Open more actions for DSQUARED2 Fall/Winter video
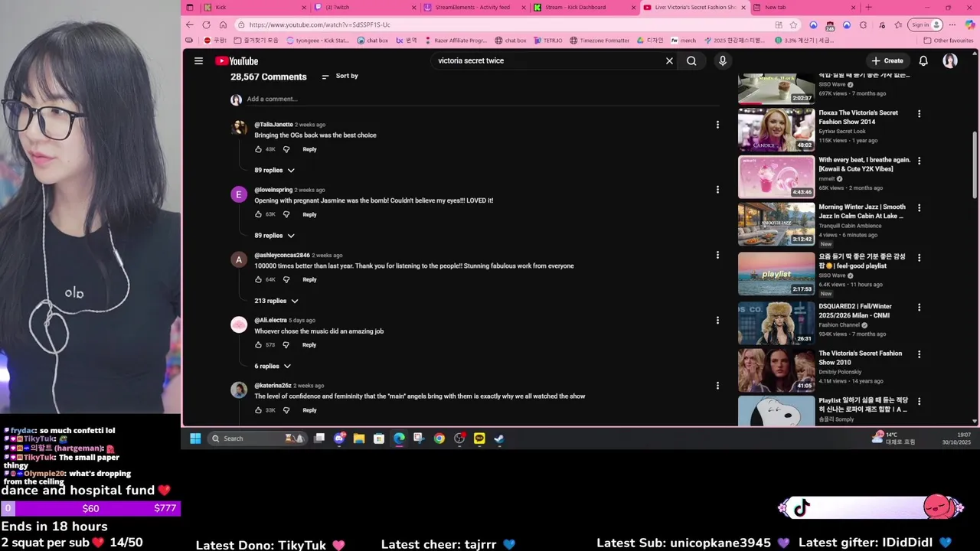980x551 pixels. (919, 307)
